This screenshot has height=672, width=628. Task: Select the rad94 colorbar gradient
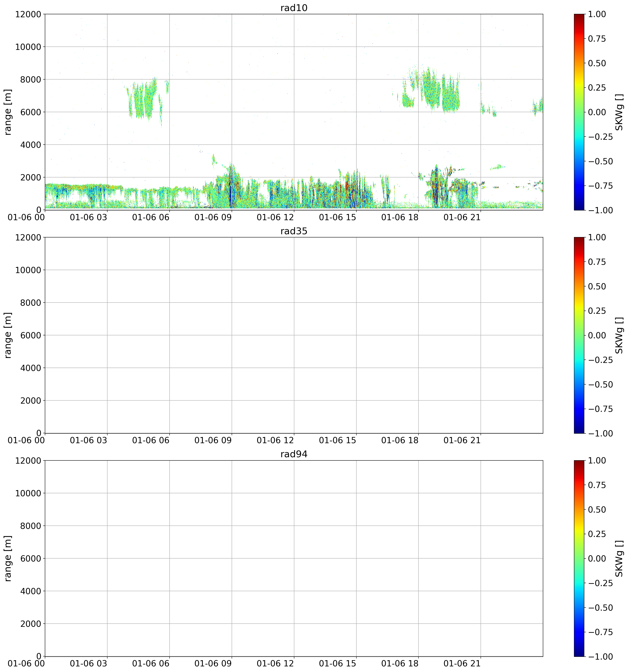[579, 558]
